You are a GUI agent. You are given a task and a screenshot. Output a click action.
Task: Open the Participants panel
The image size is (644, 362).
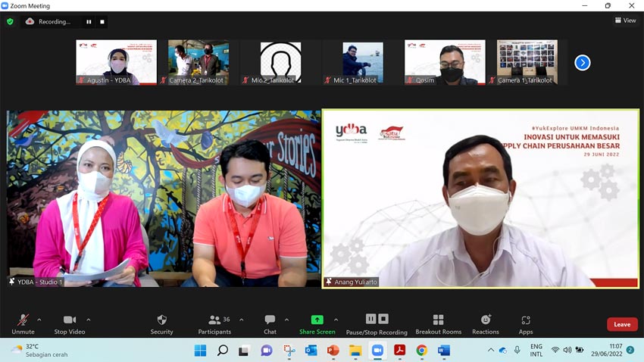215,324
